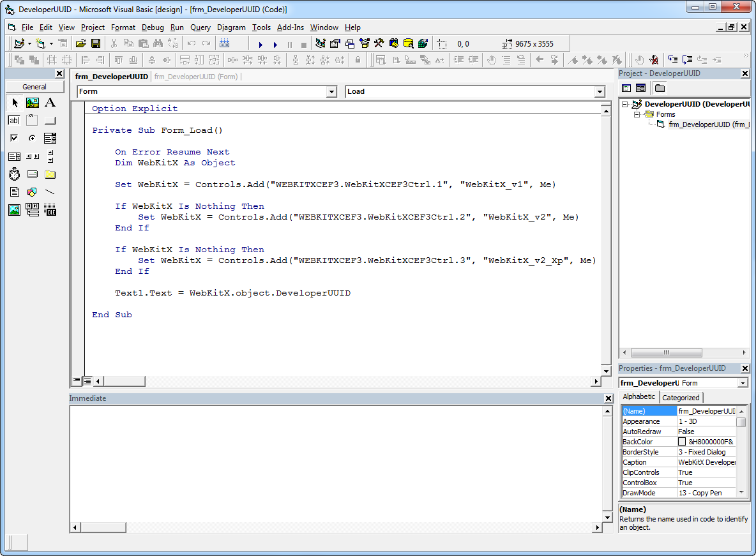Click the Step Into debug icon
This screenshot has height=556, width=756.
coord(672,60)
